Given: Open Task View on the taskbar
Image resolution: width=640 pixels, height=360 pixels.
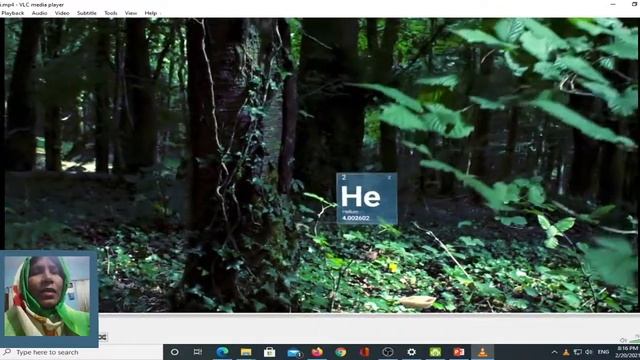Looking at the screenshot, I should tap(198, 352).
